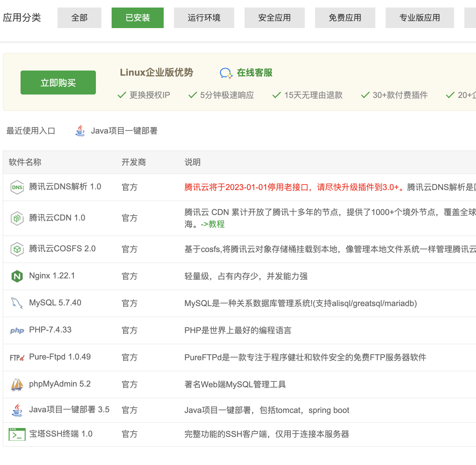The width and height of the screenshot is (476, 465).
Task: Open MySQL 5.7.40 software name
Action: [x=55, y=303]
